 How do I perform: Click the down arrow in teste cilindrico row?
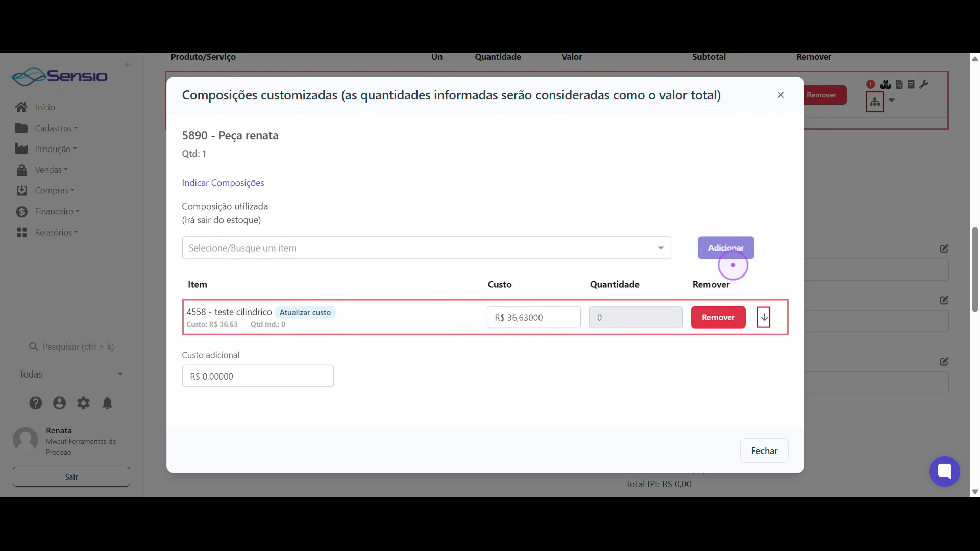click(x=764, y=317)
